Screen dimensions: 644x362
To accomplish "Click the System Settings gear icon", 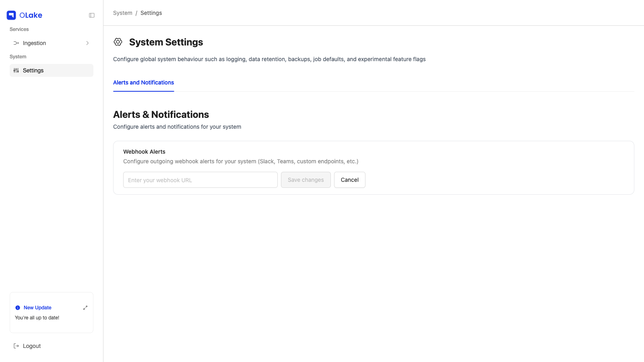I will click(x=118, y=42).
